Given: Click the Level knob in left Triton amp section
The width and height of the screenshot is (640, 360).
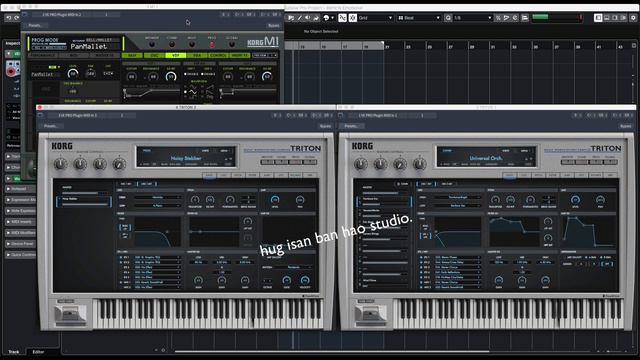Looking at the screenshot, I should (275, 200).
